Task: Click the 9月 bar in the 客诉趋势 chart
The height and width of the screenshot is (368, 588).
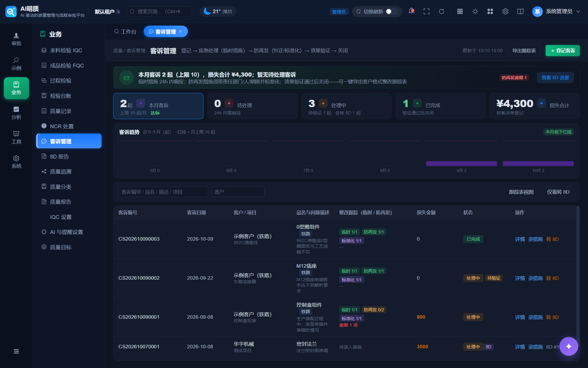Action: pyautogui.click(x=461, y=164)
